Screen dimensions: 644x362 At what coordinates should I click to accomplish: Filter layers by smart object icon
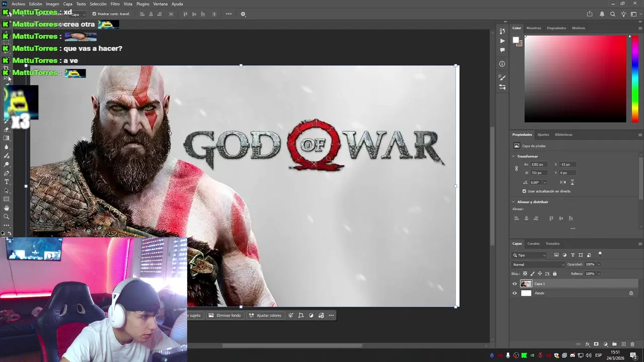589,255
